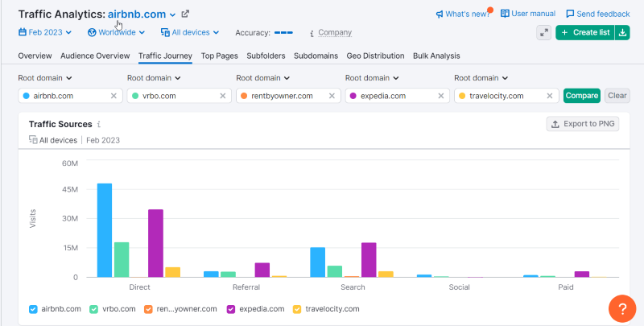The height and width of the screenshot is (326, 644).
Task: Click the What's new megaphone icon
Action: tap(440, 14)
